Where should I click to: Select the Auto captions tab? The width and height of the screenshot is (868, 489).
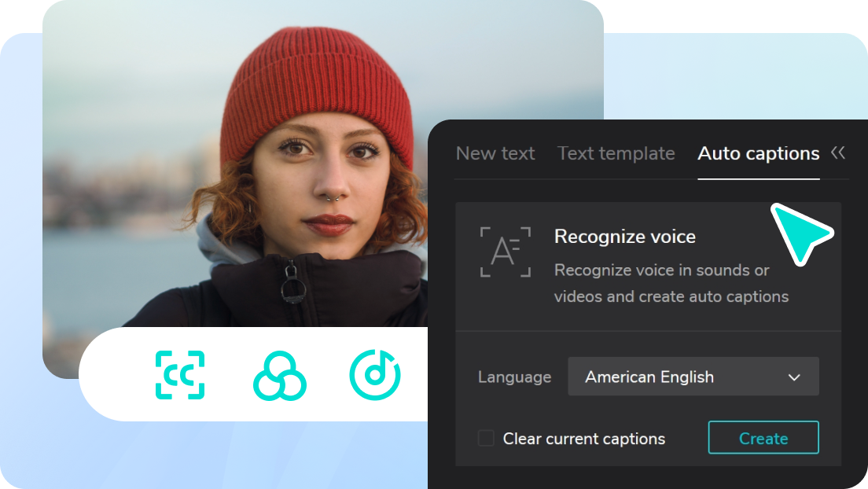point(759,153)
